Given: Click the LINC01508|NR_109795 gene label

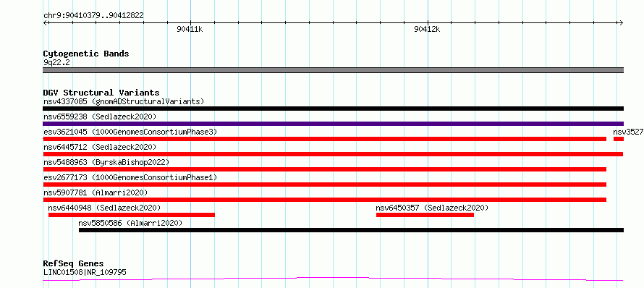Looking at the screenshot, I should [x=85, y=272].
